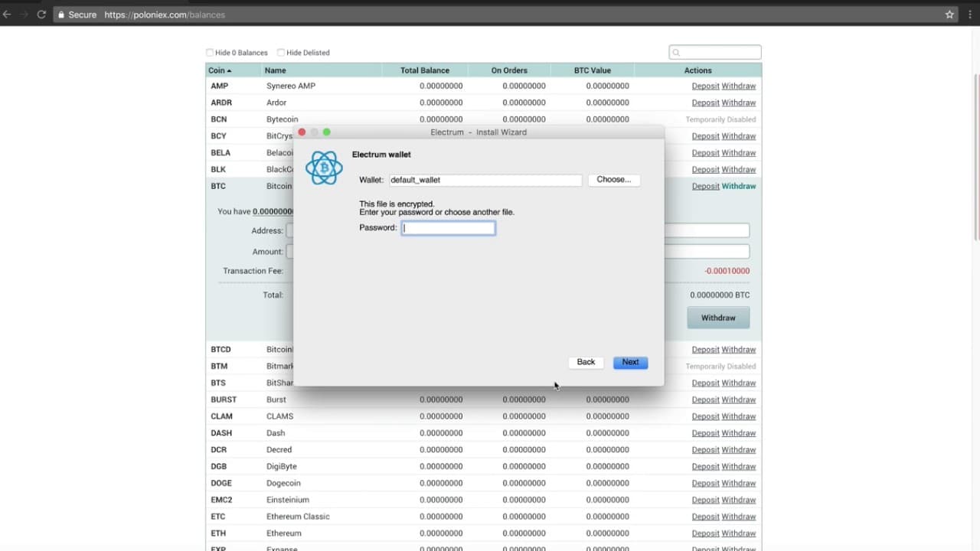
Task: Click the search magnifier in balances search box
Action: pos(676,53)
